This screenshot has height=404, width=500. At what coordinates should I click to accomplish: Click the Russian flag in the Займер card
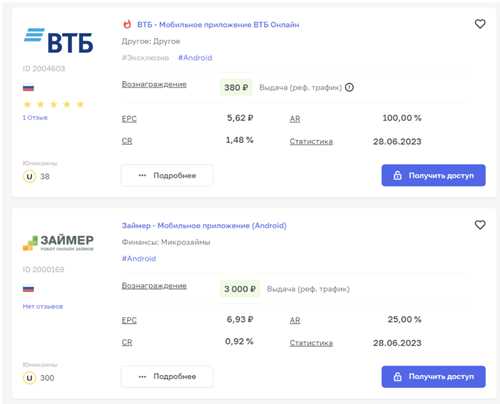[x=28, y=289]
